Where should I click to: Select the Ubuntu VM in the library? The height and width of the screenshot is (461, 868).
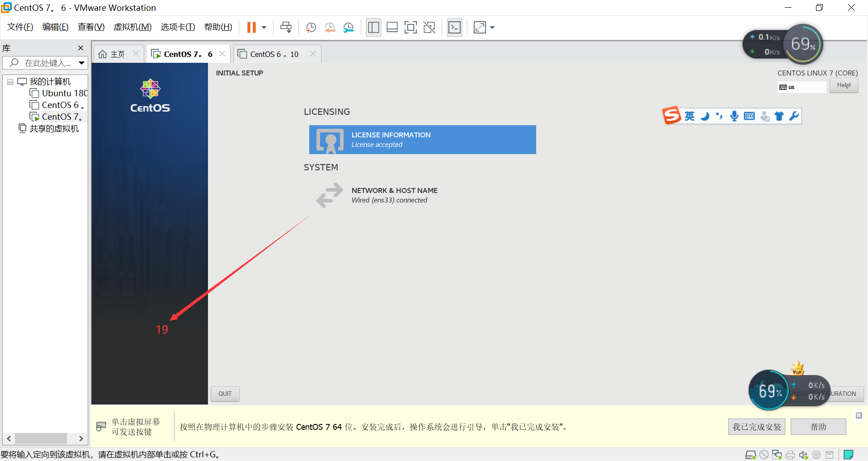click(x=58, y=94)
